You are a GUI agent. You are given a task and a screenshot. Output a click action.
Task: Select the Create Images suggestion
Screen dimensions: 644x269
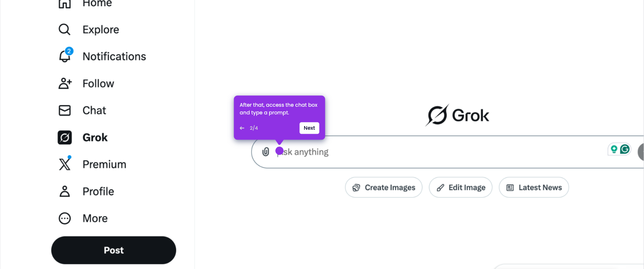click(384, 187)
